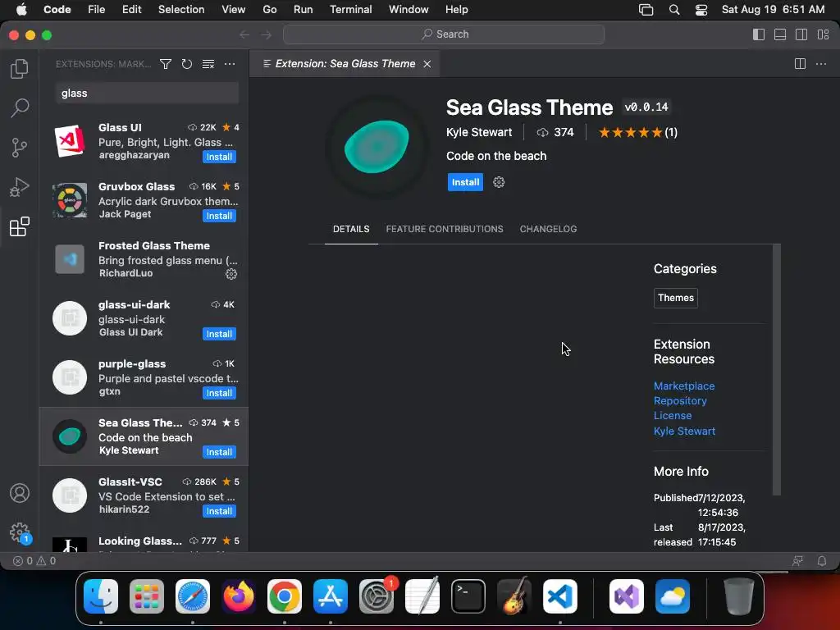Open the Run and Debug view
840x630 pixels.
(20, 187)
